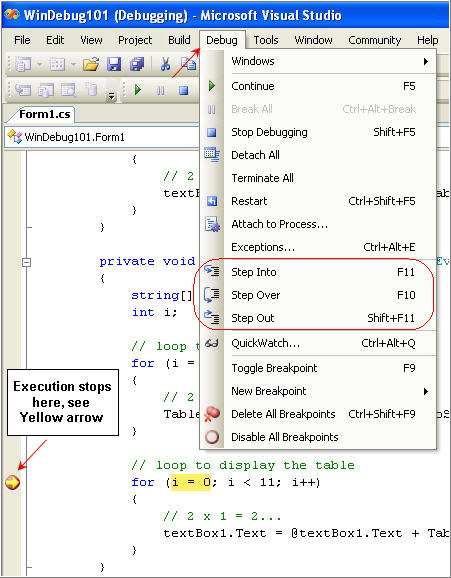The width and height of the screenshot is (451, 578).
Task: Choose Detach All menu entry
Action: tap(318, 155)
